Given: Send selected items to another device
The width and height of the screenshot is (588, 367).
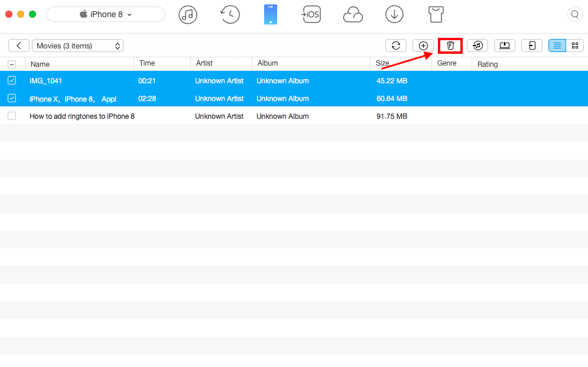Looking at the screenshot, I should point(532,46).
